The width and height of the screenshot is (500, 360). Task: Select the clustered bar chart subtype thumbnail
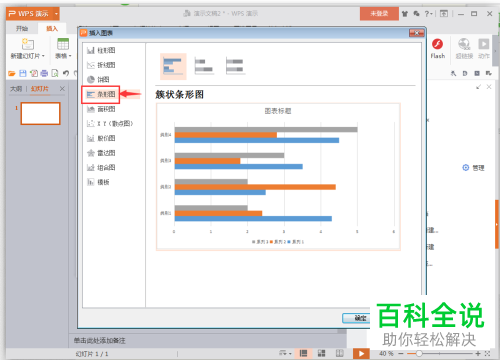pyautogui.click(x=173, y=66)
